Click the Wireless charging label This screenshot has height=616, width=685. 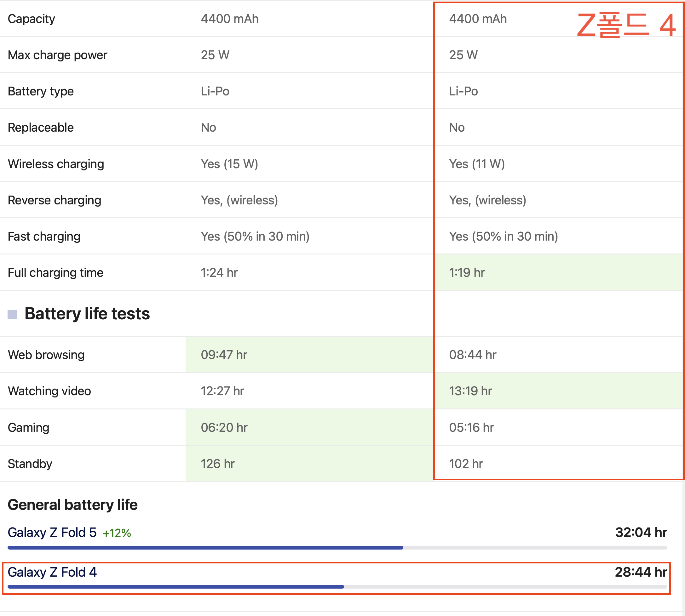click(x=56, y=164)
